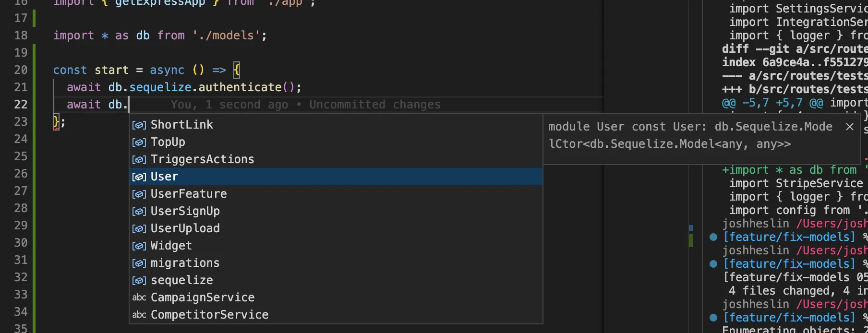Viewport: 868px width, 333px height.
Task: Click the UserFeature variable icon
Action: tap(139, 194)
